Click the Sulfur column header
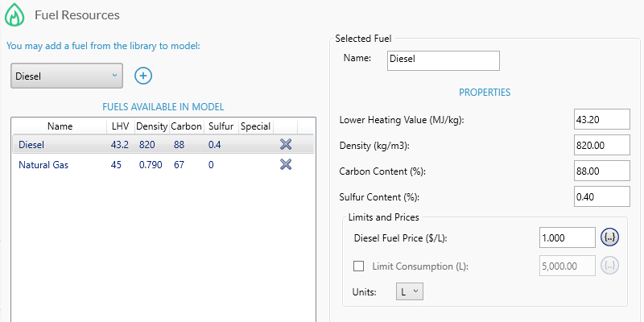644x322 pixels. click(221, 126)
